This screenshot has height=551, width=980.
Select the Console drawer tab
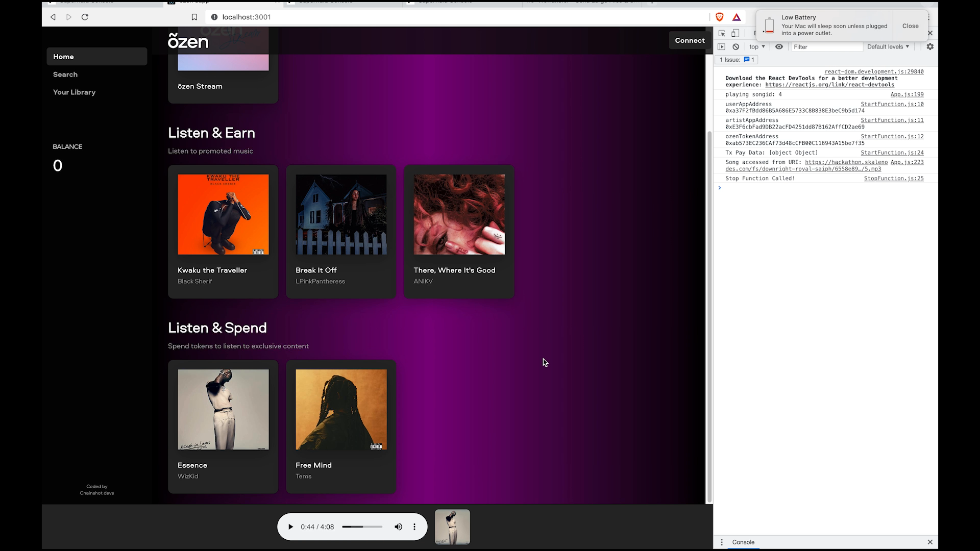click(x=743, y=542)
